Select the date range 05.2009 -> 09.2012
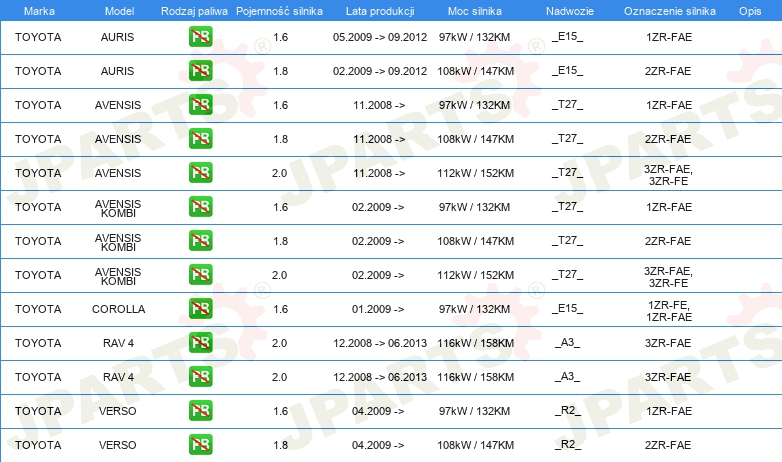This screenshot has height=462, width=782. coord(380,37)
